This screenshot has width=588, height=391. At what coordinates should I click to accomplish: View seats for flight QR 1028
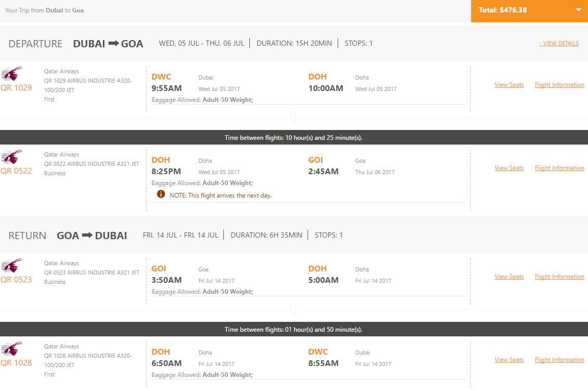tap(509, 360)
